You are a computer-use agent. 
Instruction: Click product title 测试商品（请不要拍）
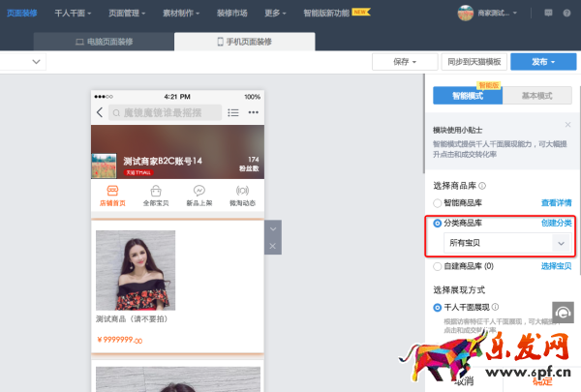(134, 319)
